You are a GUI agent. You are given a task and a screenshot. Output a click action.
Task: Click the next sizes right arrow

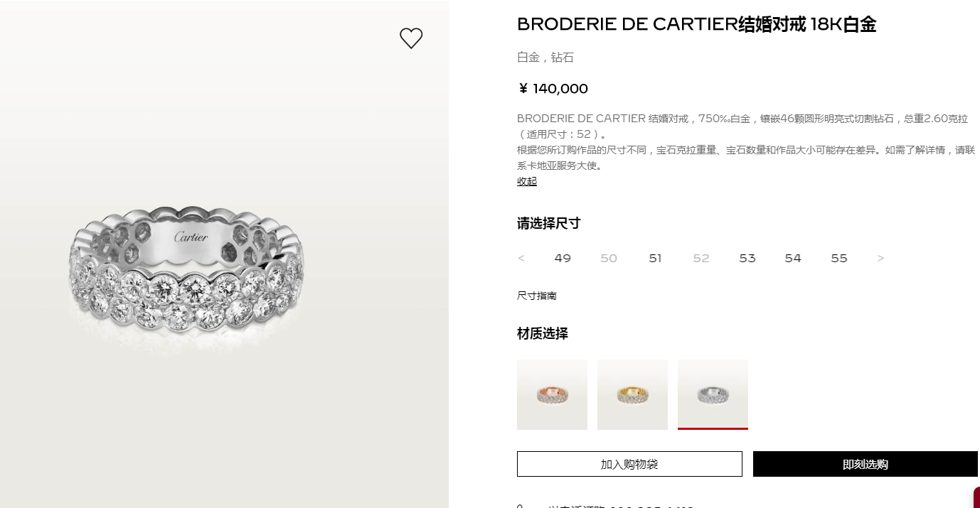coord(880,259)
